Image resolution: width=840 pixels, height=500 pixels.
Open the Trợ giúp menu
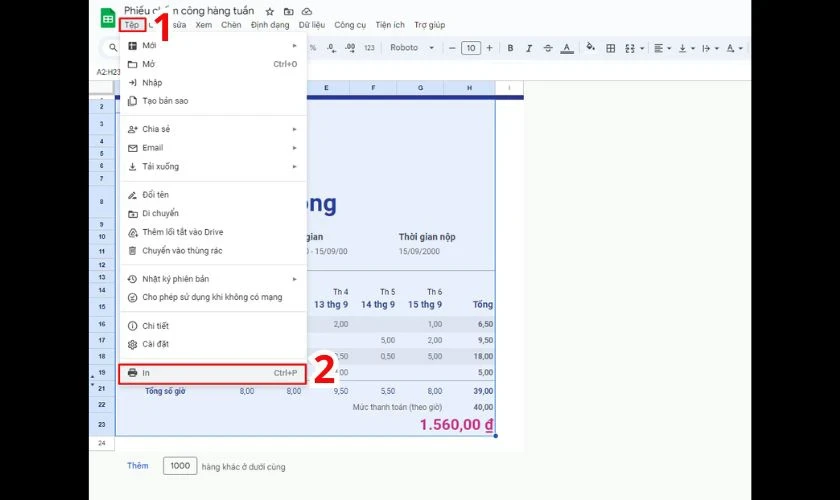pyautogui.click(x=430, y=25)
